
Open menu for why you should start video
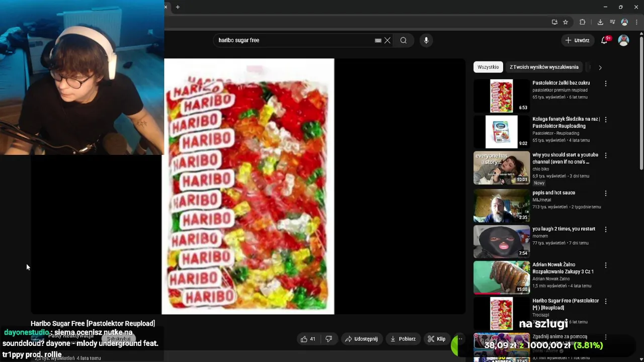tap(606, 156)
